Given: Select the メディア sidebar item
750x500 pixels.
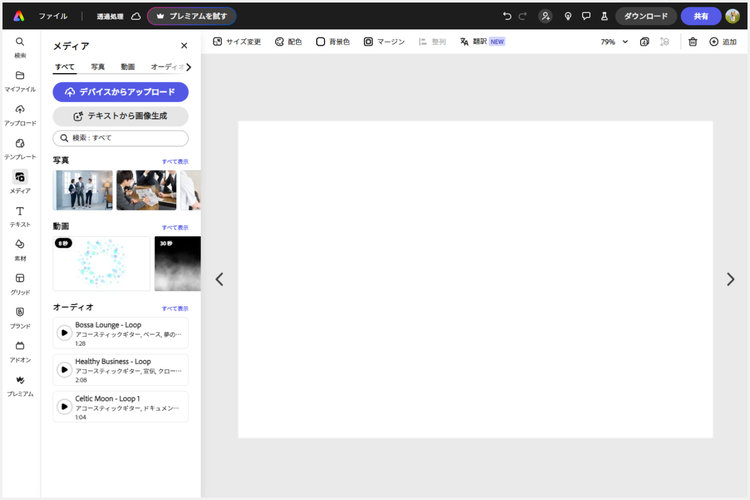Looking at the screenshot, I should coord(20,182).
